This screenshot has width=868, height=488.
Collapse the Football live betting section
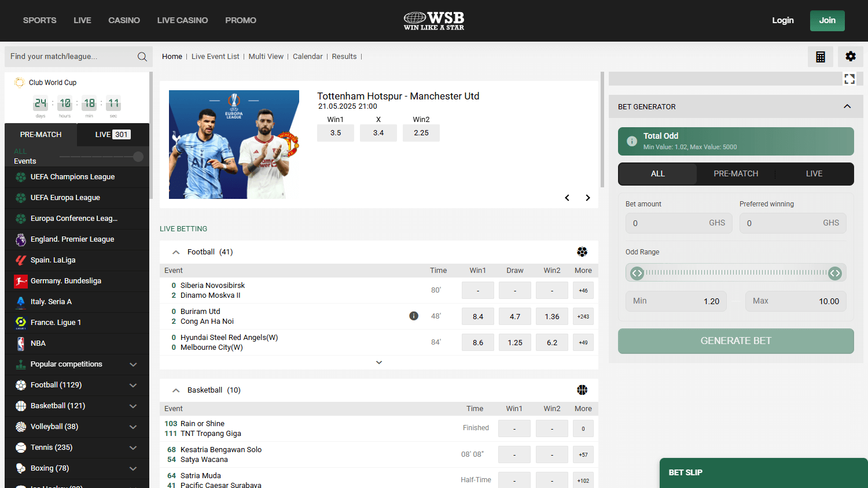click(175, 252)
